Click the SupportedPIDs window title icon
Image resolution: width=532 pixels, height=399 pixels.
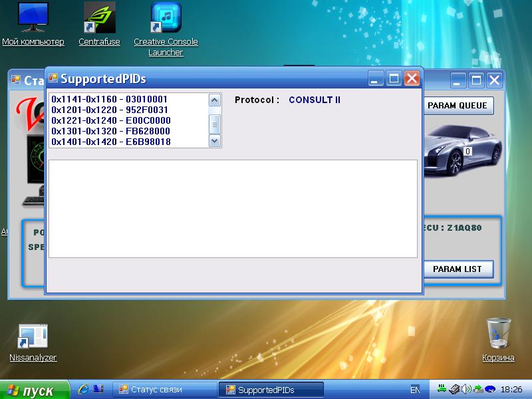tap(53, 78)
